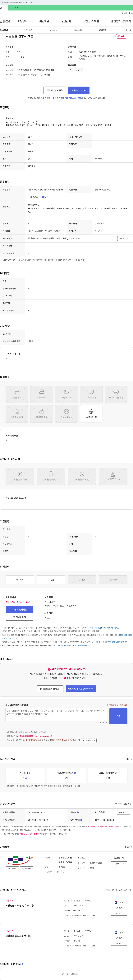Click the 이메일 지원 button
This screenshot has width=133, height=980.
tap(20, 617)
